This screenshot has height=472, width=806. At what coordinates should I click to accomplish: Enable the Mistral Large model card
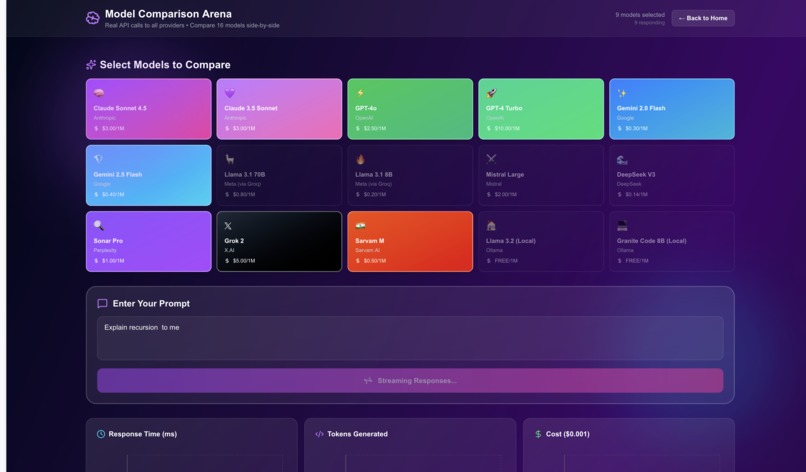click(x=541, y=175)
